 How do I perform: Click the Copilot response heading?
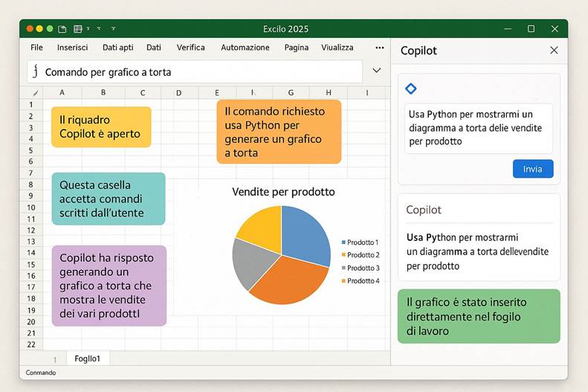pyautogui.click(x=424, y=210)
